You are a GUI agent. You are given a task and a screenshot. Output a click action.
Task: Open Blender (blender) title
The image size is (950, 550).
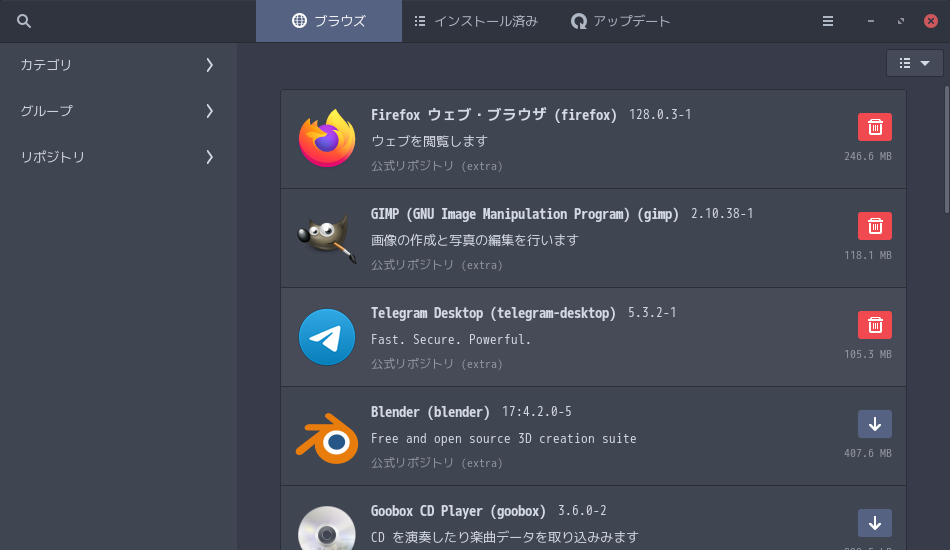pyautogui.click(x=430, y=412)
